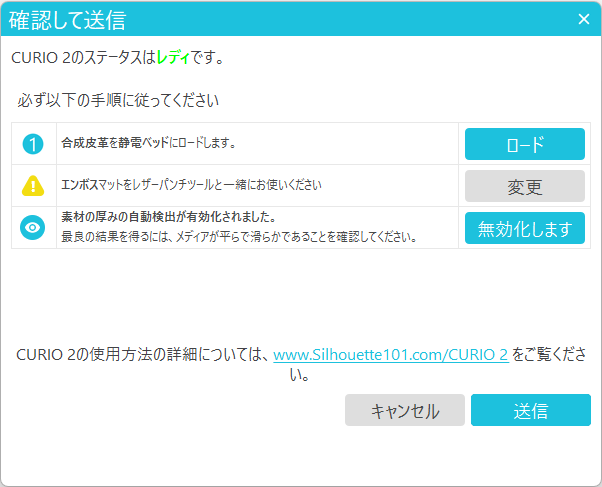Click the キャンセル button
Screen dimensions: 602x487
[405, 410]
